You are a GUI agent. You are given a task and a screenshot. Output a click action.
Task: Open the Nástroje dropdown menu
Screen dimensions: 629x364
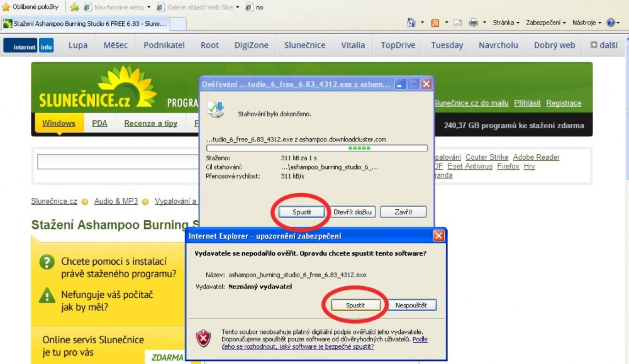point(586,23)
